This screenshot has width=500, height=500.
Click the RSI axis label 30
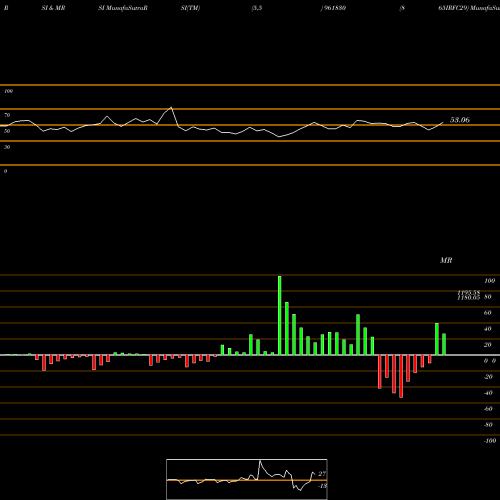[x=7, y=147]
